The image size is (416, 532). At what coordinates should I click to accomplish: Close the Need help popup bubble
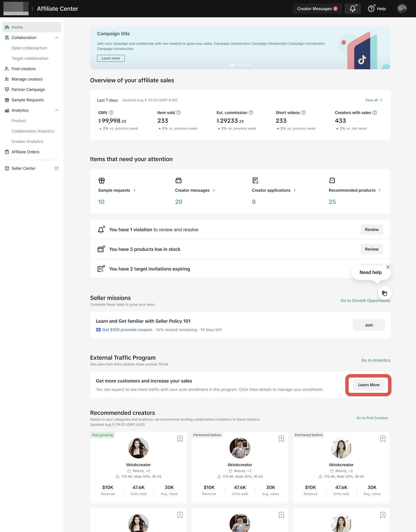pyautogui.click(x=388, y=267)
